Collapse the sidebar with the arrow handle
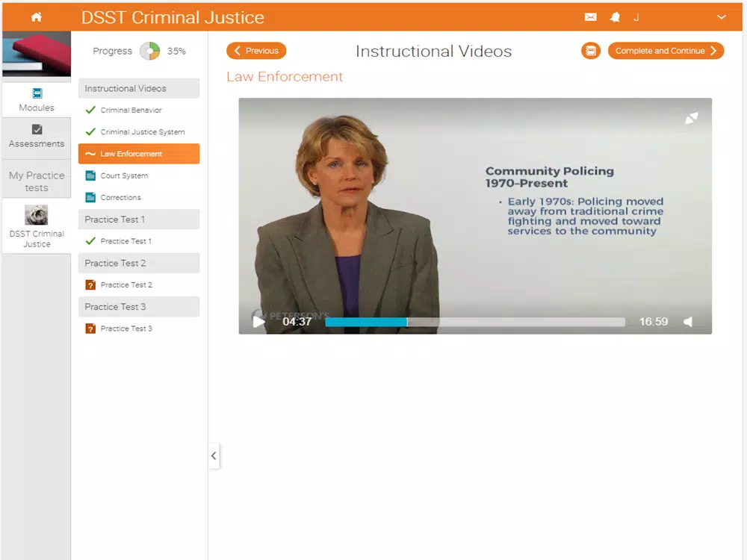 [x=214, y=455]
